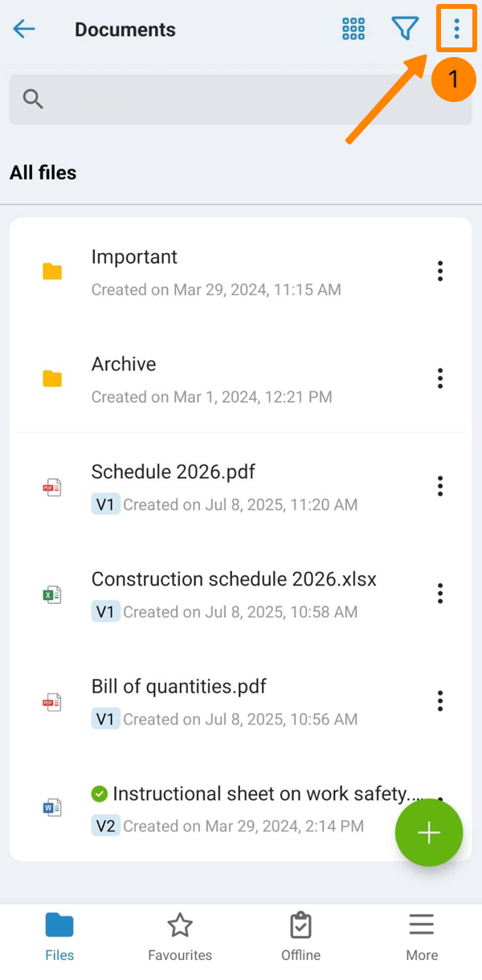Tap the back arrow icon
The image size is (482, 980).
(24, 30)
